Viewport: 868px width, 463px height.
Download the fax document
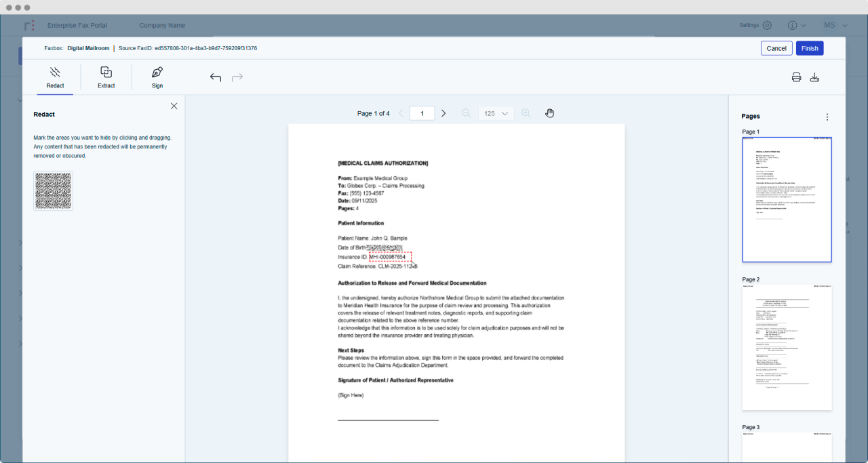pyautogui.click(x=815, y=77)
